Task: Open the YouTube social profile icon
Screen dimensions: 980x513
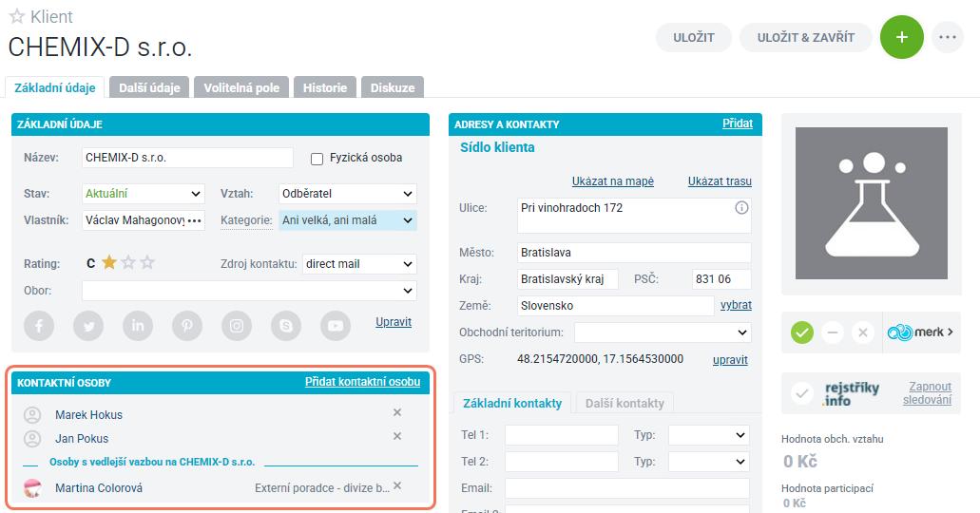Action: (336, 326)
